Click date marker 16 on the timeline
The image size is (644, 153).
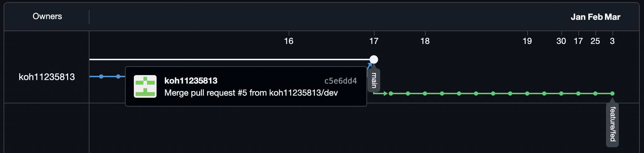click(289, 41)
